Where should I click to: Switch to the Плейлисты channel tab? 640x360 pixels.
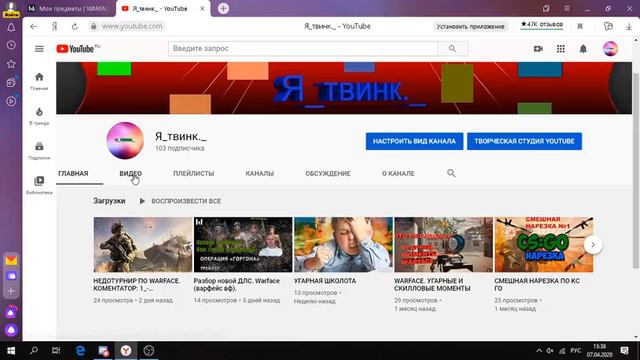pos(193,173)
